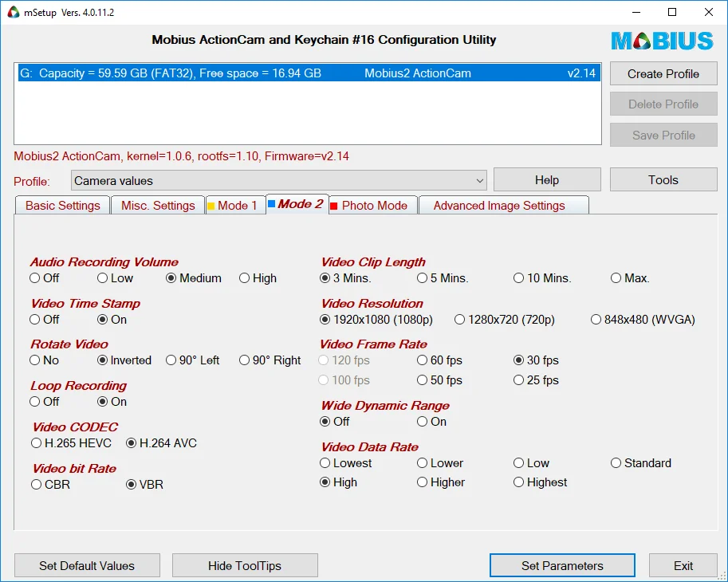The image size is (728, 582).
Task: Click the Mobius logo image
Action: [663, 41]
